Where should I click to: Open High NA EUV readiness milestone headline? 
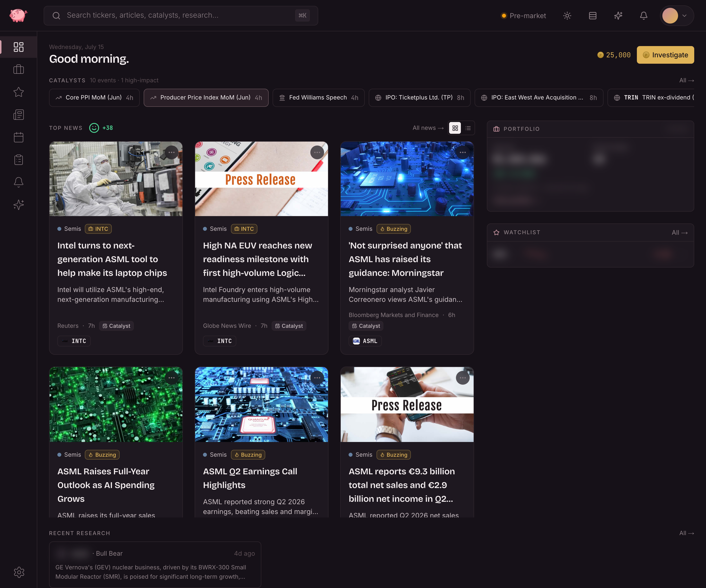click(x=258, y=259)
